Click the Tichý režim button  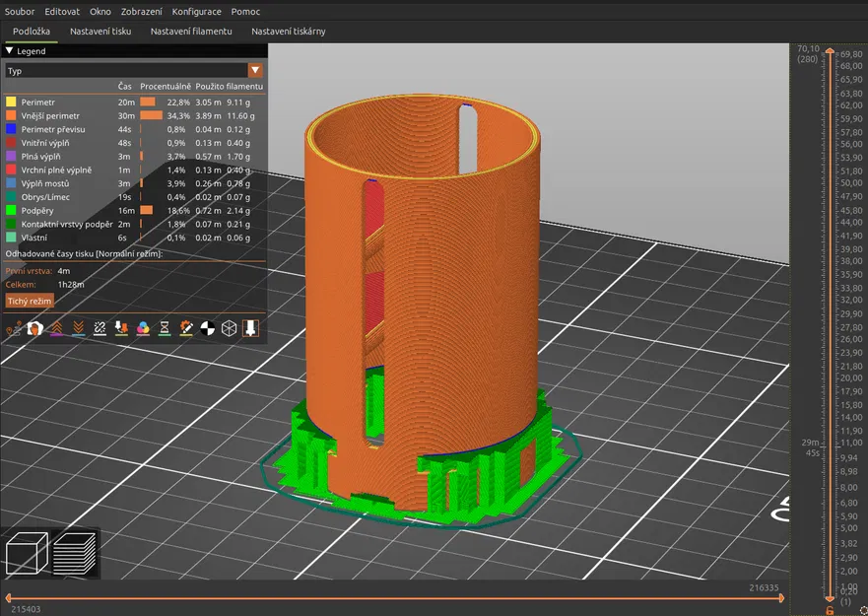point(30,300)
